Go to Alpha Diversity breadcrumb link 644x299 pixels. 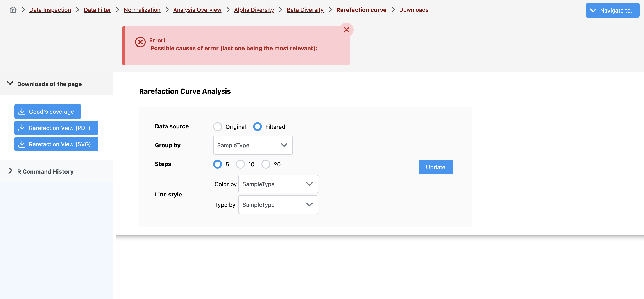pos(254,10)
